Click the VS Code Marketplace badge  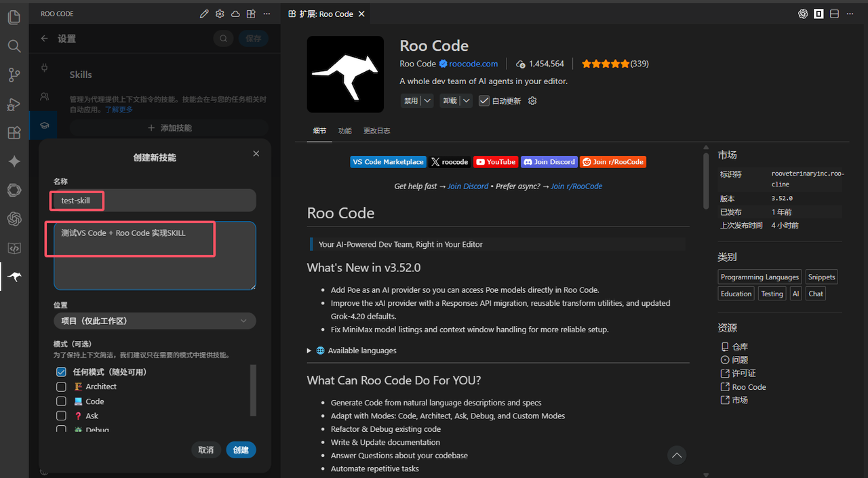tap(389, 162)
